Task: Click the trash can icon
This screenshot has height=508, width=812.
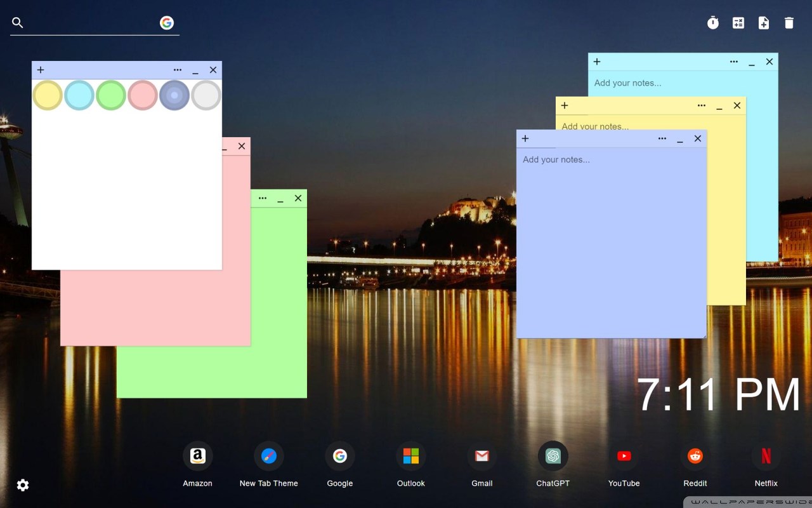Action: click(x=789, y=23)
